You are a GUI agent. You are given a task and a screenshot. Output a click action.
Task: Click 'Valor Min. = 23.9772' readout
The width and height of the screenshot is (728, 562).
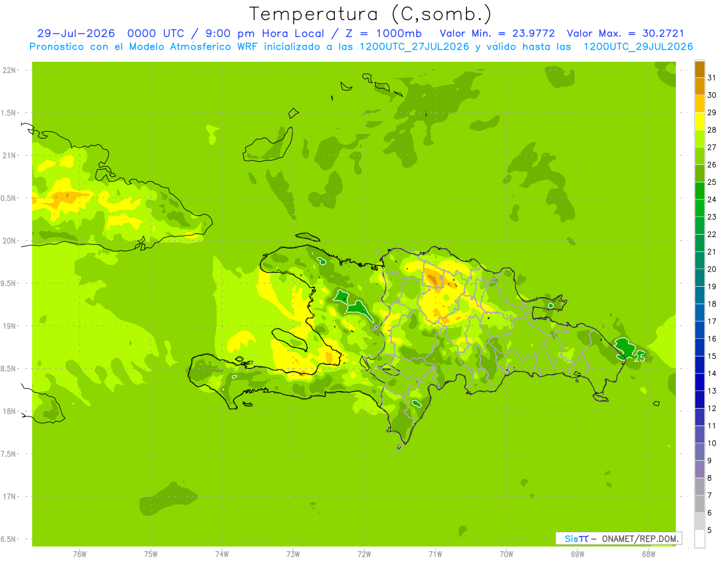496,33
